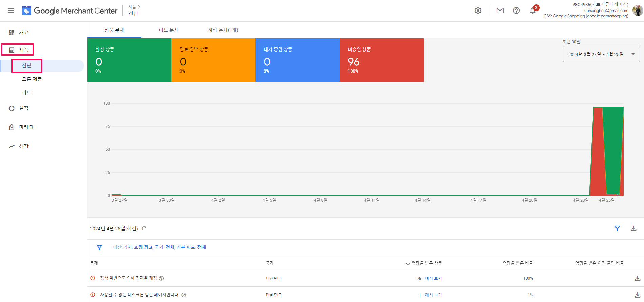
Task: Click the 개요 overview icon in sidebar
Action: 12,32
